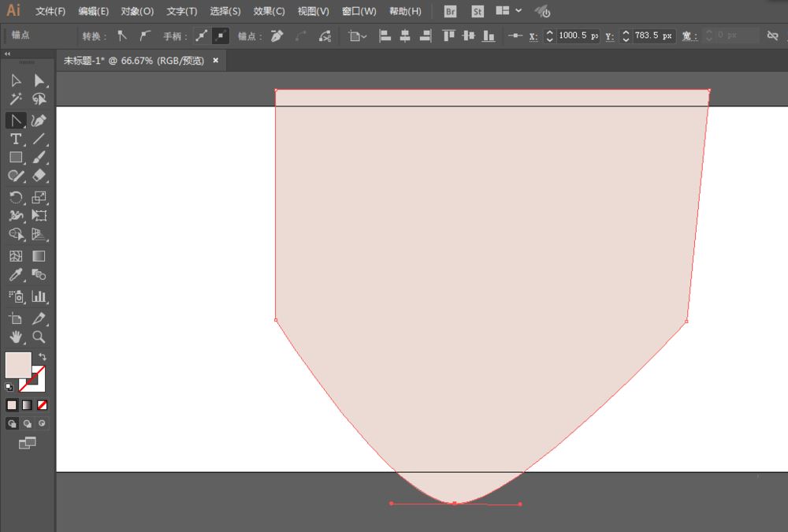788x532 pixels.
Task: Choose the Eyedropper tool
Action: point(15,275)
